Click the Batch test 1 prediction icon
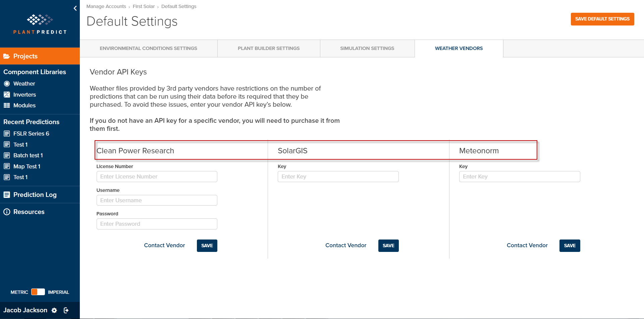 7,155
